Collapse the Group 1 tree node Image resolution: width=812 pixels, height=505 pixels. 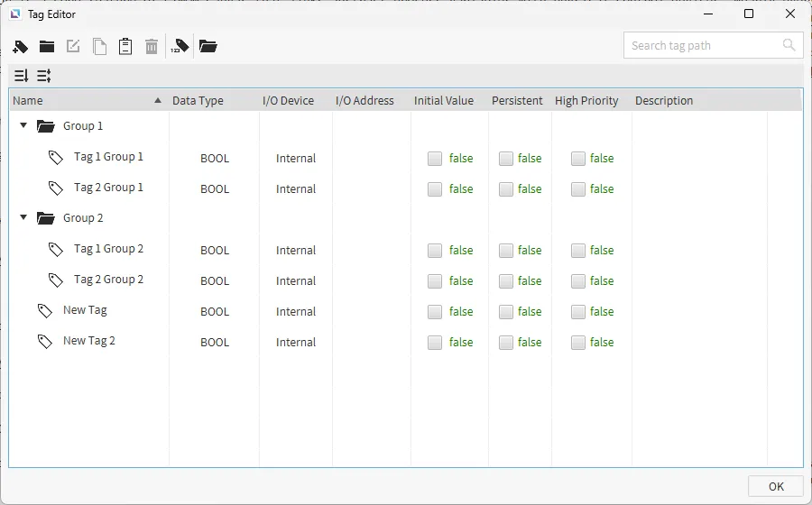pos(23,126)
